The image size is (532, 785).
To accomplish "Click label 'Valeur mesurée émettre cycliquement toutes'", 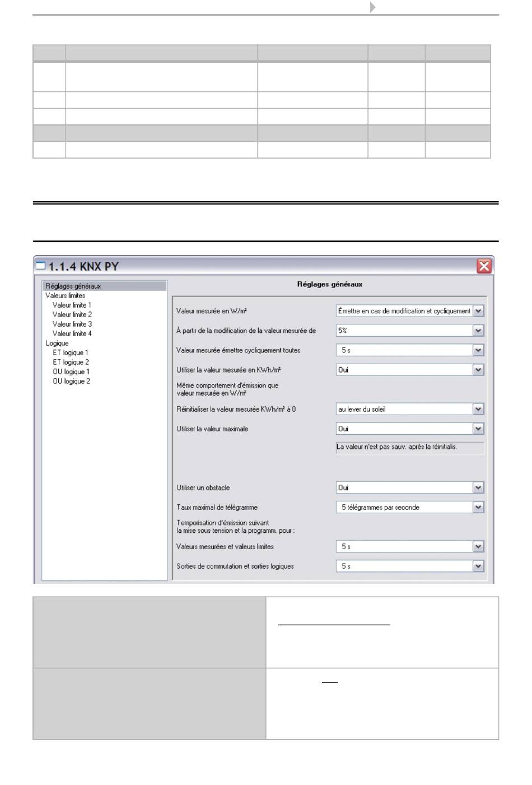I will [238, 350].
